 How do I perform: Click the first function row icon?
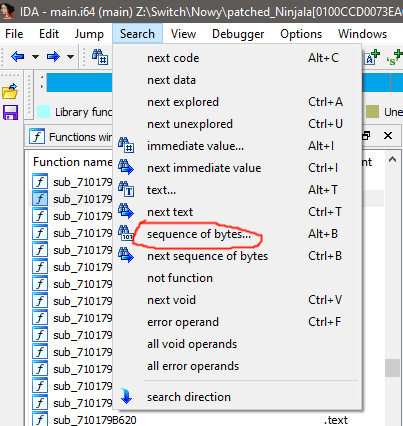click(40, 182)
